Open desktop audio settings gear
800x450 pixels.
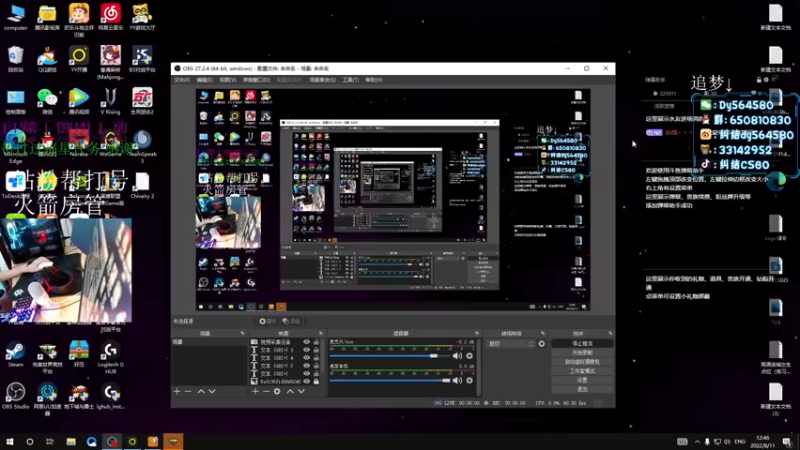pyautogui.click(x=469, y=380)
